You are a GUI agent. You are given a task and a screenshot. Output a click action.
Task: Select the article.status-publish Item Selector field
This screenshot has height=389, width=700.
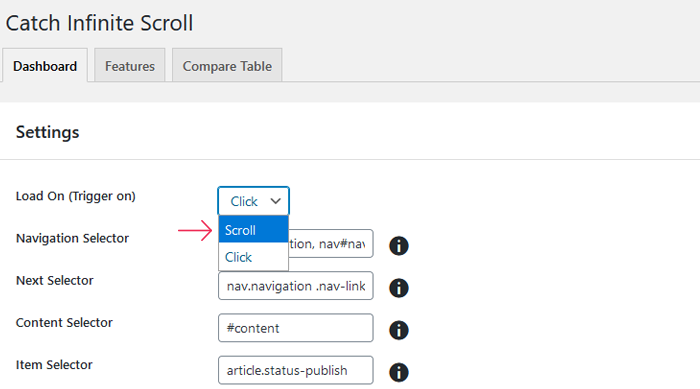[x=296, y=370]
